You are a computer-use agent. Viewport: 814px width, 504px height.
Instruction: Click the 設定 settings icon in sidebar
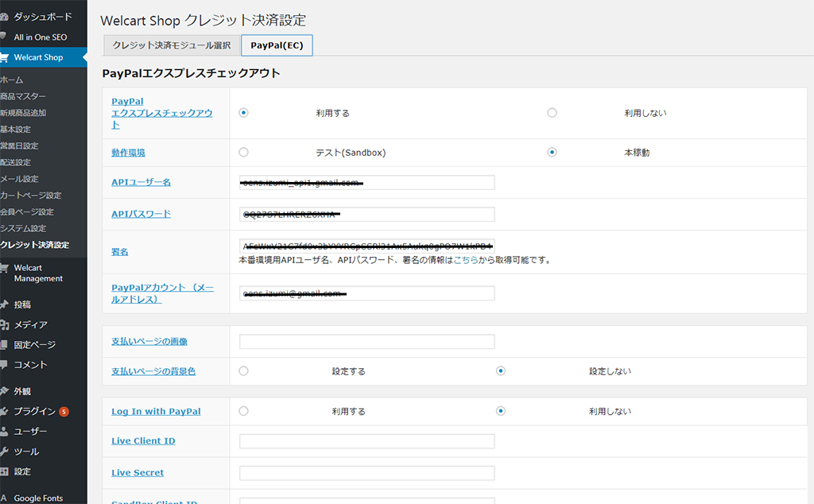pyautogui.click(x=4, y=471)
